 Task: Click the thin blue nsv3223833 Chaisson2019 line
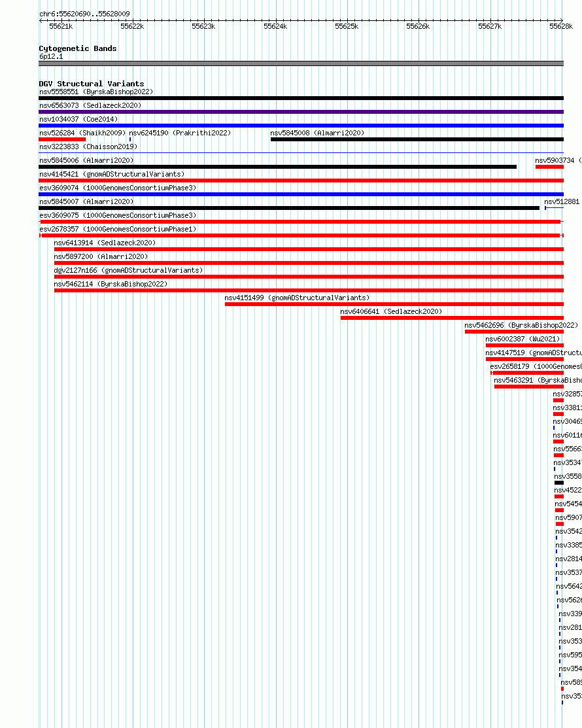[x=301, y=153]
